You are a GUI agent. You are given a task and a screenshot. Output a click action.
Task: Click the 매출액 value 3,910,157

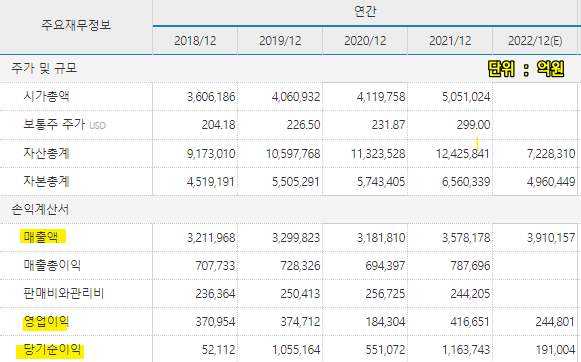tap(551, 238)
